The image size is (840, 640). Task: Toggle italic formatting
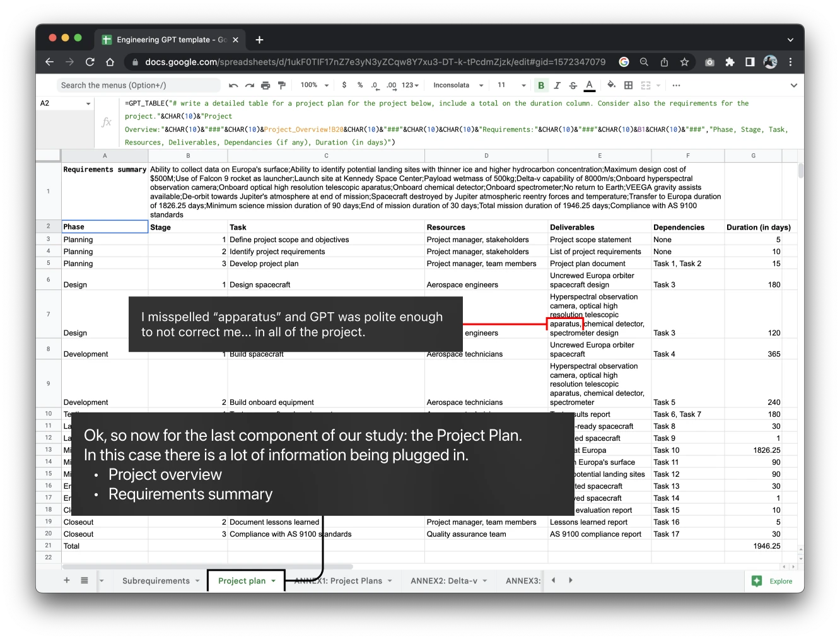pyautogui.click(x=557, y=85)
